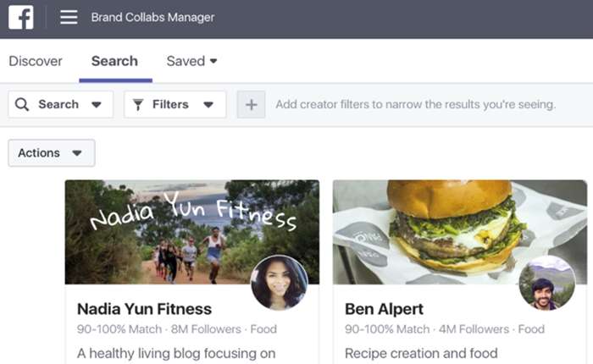Viewport: 593px width, 364px height.
Task: Expand the Filters dropdown arrow
Action: tap(208, 105)
